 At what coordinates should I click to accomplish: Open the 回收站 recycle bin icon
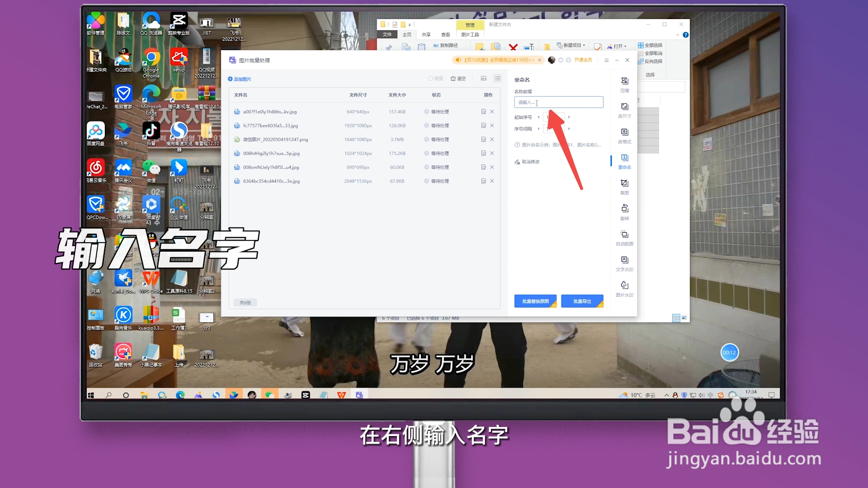click(x=96, y=355)
